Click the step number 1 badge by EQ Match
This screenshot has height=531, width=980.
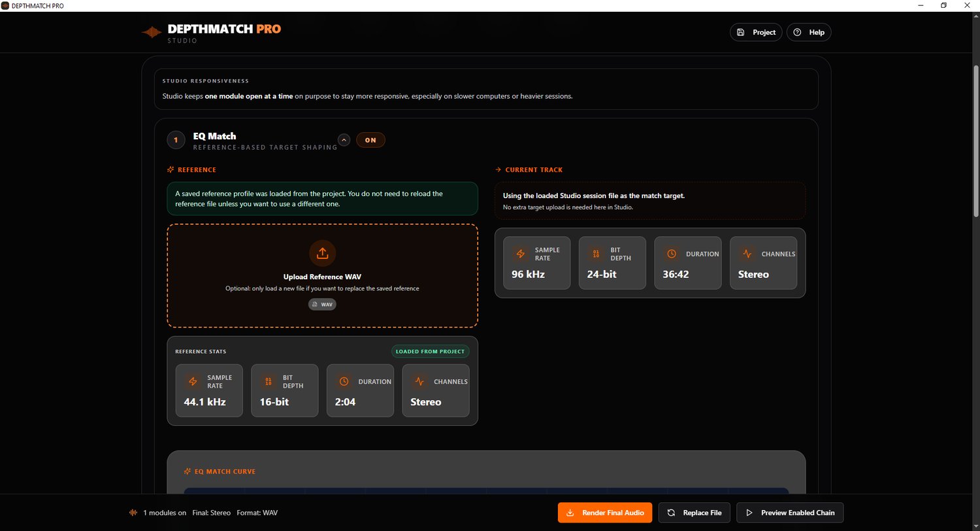(x=176, y=140)
